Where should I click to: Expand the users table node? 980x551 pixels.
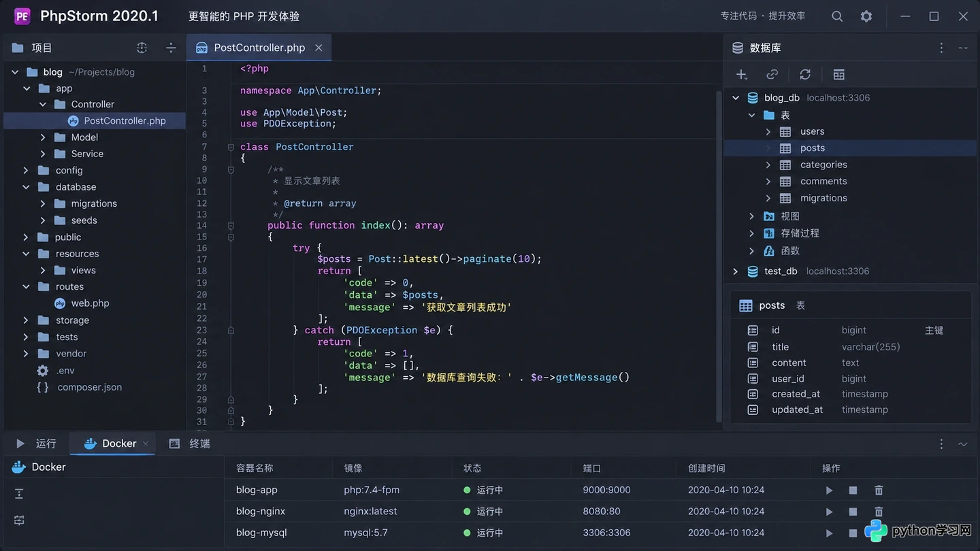768,131
